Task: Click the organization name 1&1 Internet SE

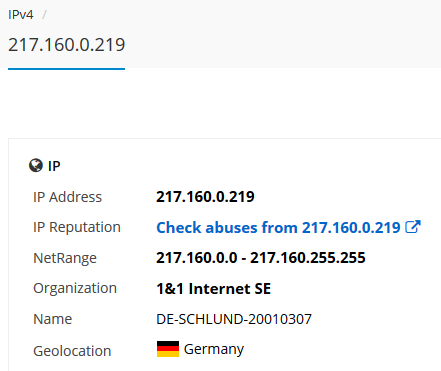Action: coord(213,289)
